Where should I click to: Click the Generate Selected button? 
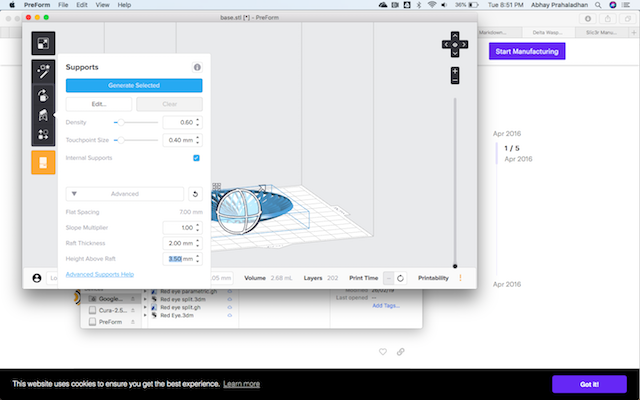tap(134, 85)
